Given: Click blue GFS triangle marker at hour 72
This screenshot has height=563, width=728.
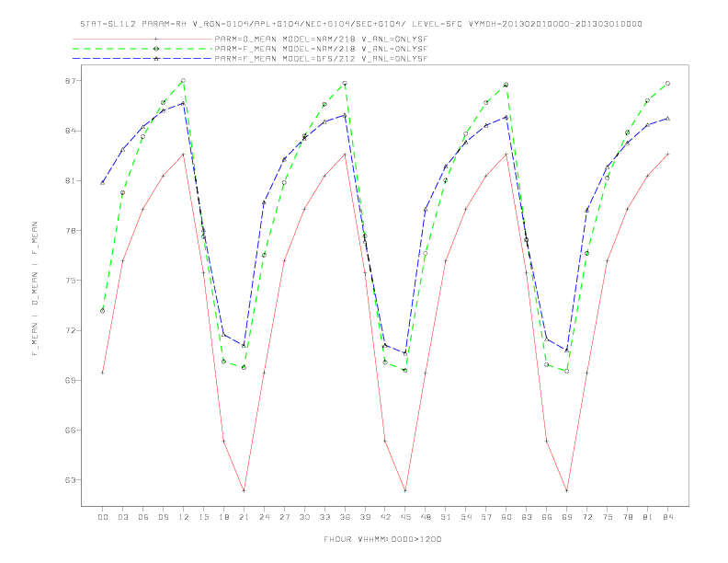Looking at the screenshot, I should coord(586,211).
